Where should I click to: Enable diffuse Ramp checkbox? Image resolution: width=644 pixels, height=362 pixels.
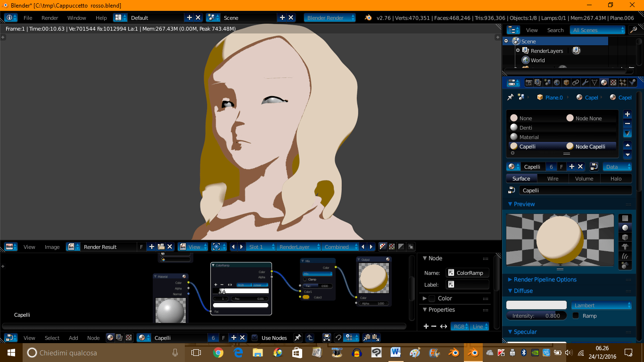pos(576,316)
